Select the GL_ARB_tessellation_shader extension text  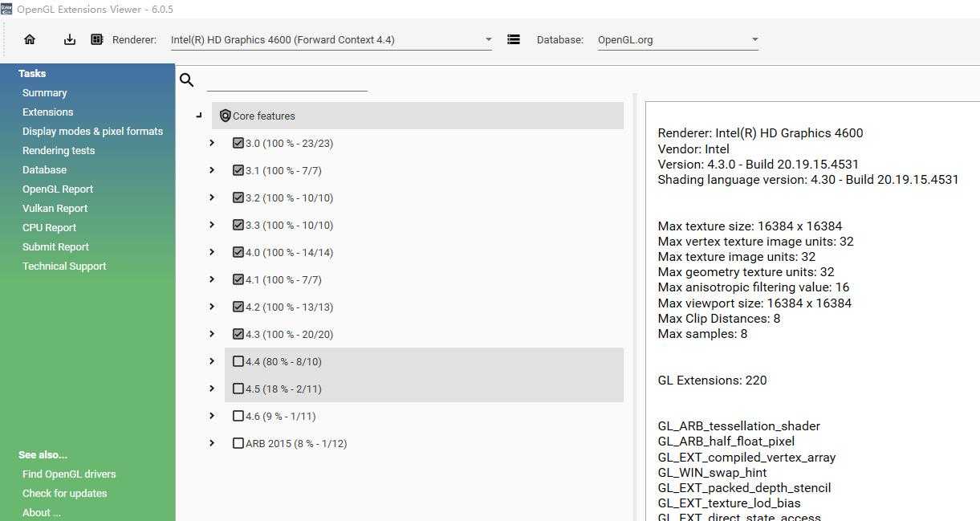point(738,426)
